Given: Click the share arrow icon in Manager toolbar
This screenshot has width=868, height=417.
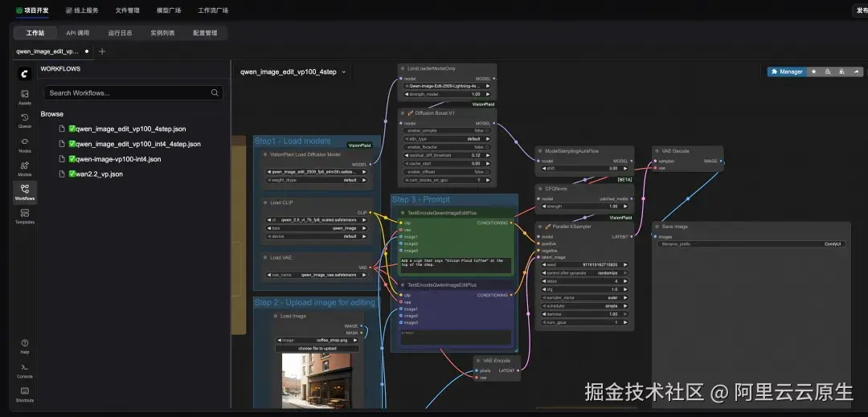Looking at the screenshot, I should (857, 72).
